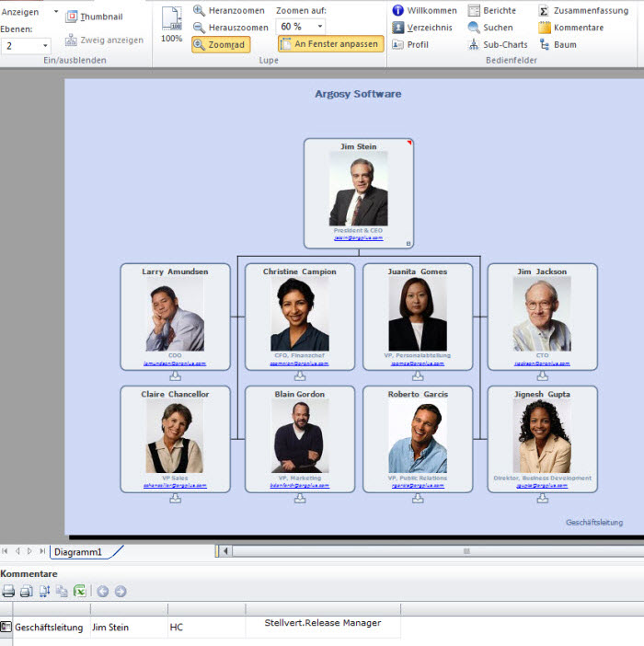Click the back arrow in Kommentare toolbar
Viewport: 644px width, 646px height.
coord(103,592)
